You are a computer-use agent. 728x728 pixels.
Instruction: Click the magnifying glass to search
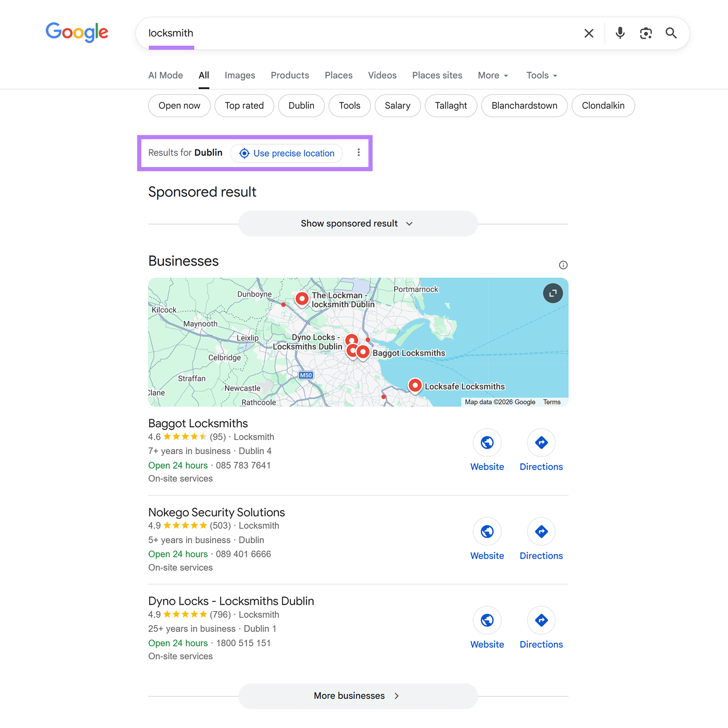coord(671,33)
